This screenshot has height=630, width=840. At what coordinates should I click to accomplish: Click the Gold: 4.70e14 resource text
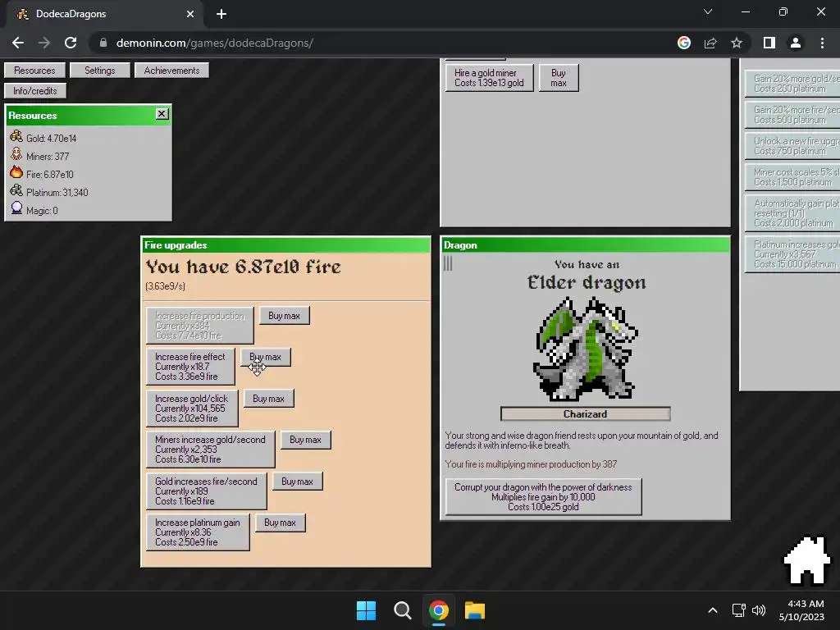point(52,138)
